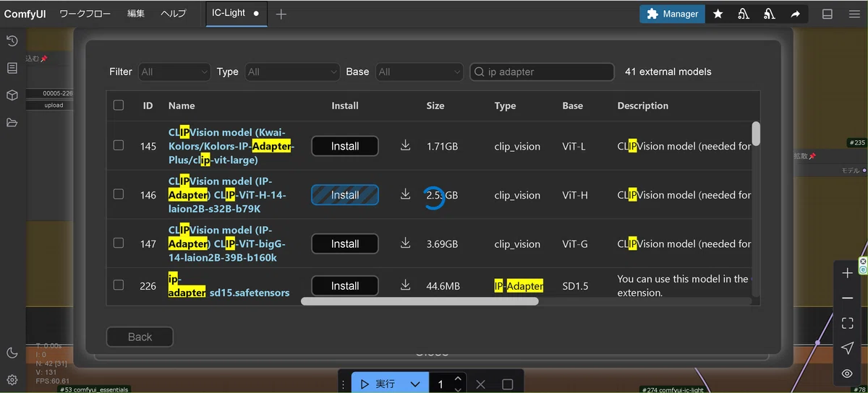
Task: Click the loading spinner on row 146
Action: (433, 198)
